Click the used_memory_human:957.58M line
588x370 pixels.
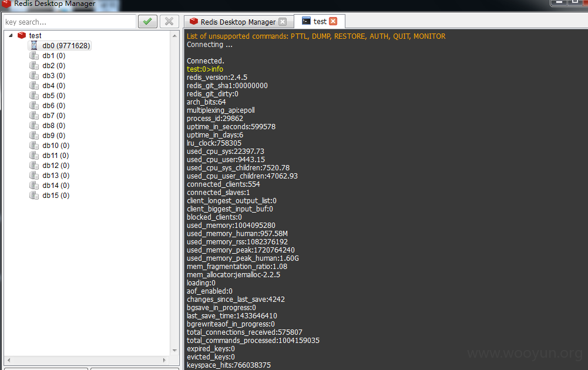[237, 234]
